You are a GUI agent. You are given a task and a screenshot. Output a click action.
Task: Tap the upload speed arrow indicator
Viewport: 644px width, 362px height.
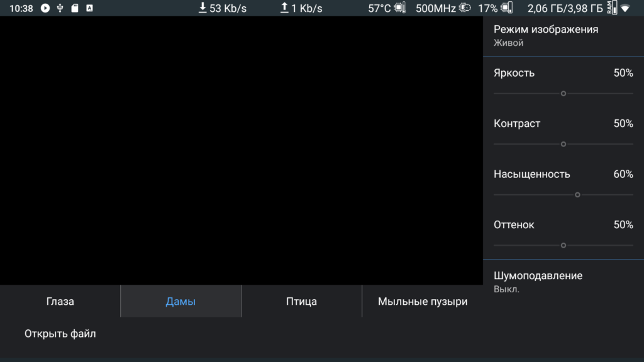tap(284, 8)
